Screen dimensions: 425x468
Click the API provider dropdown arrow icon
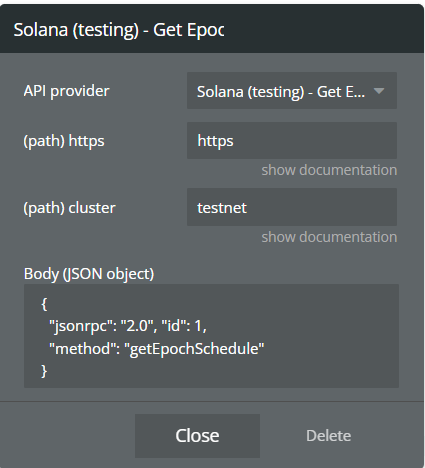click(379, 91)
